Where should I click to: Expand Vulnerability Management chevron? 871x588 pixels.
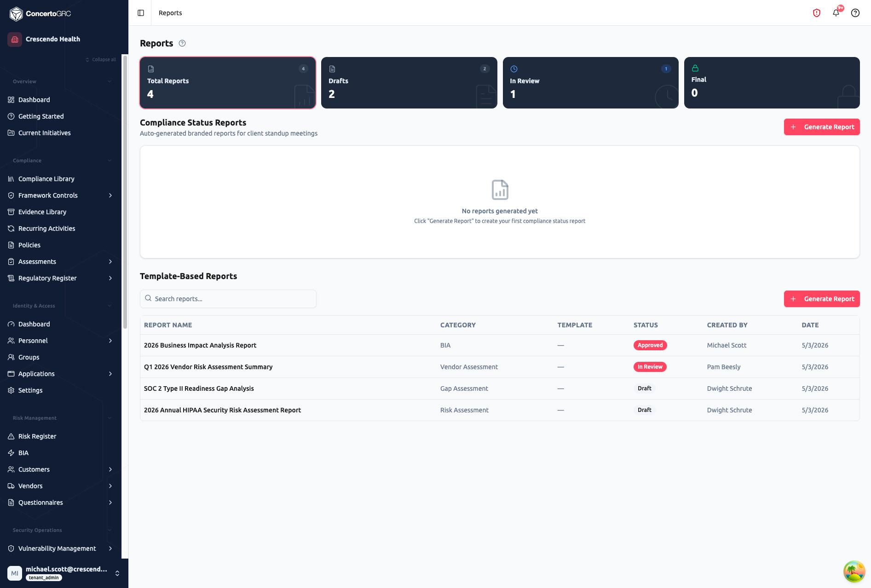[x=110, y=548]
